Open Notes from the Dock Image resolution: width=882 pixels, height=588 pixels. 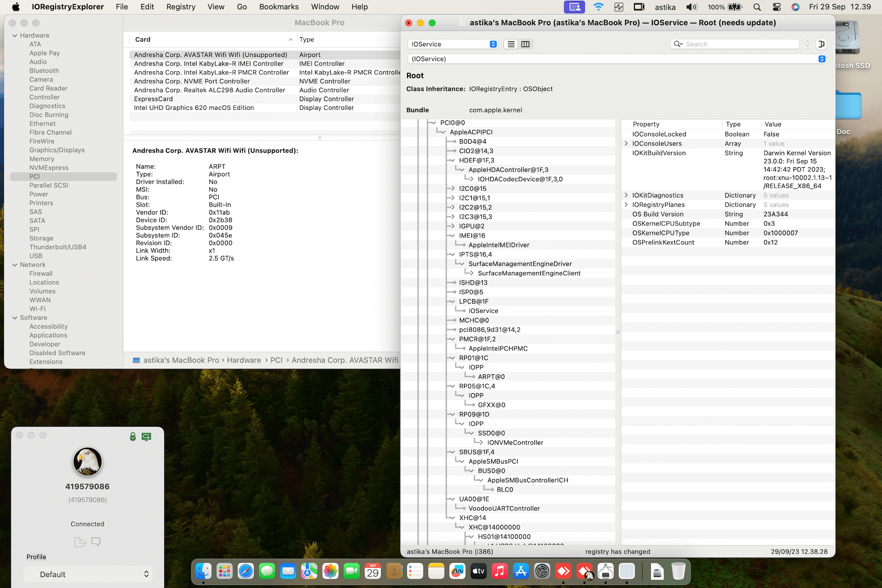tap(436, 571)
